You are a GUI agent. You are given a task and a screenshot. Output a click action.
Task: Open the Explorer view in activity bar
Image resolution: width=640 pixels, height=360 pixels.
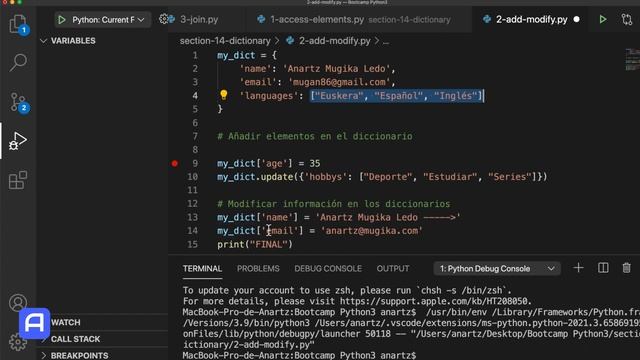click(x=18, y=24)
